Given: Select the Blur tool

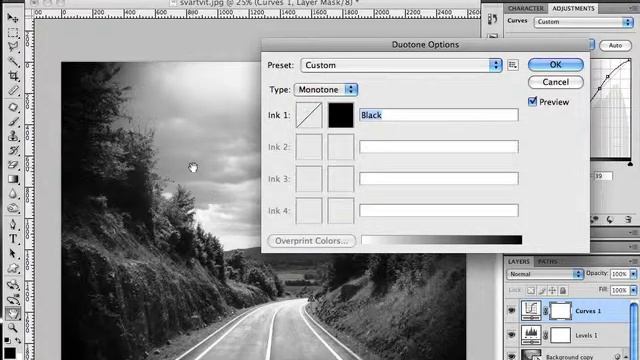Looking at the screenshot, I should [x=13, y=194].
